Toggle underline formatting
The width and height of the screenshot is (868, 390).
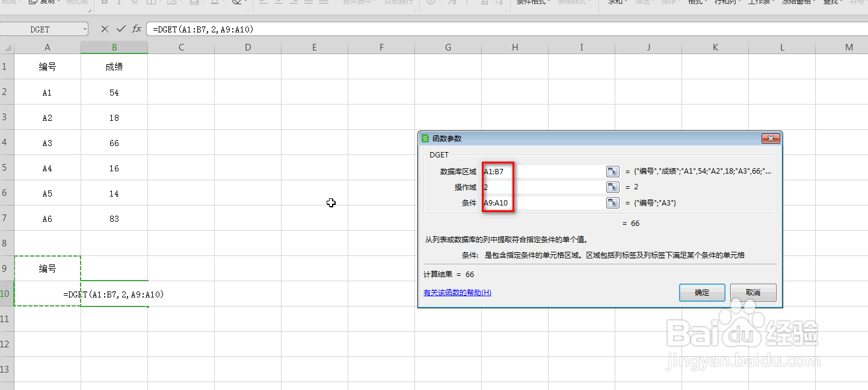pos(135,2)
